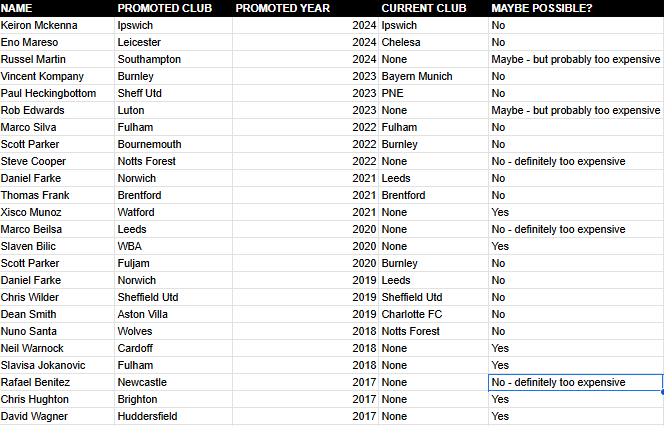The image size is (664, 426).
Task: Select the Charlotte FC cell
Action: coord(433,314)
